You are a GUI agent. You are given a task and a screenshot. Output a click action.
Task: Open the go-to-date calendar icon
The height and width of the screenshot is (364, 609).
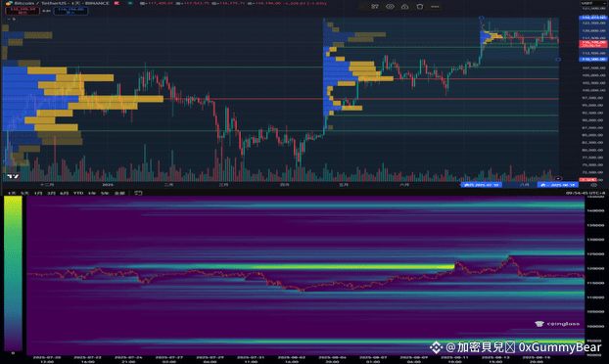pos(138,193)
